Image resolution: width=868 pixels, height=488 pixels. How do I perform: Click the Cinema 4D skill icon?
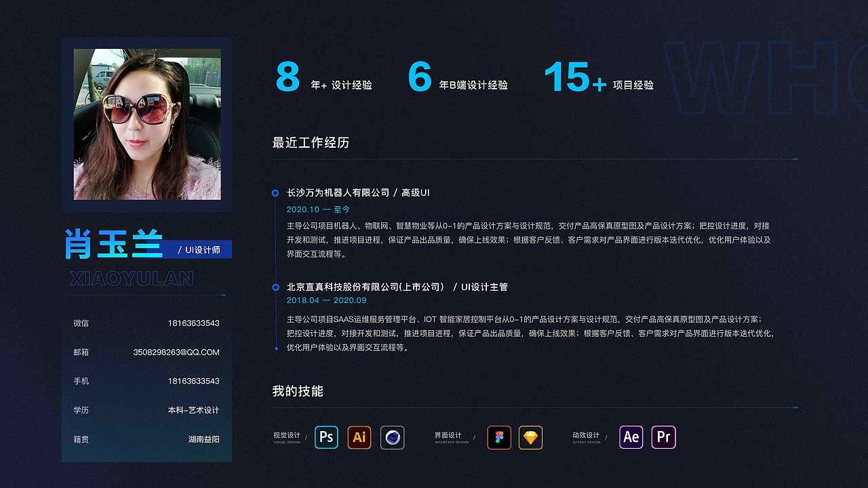[393, 437]
